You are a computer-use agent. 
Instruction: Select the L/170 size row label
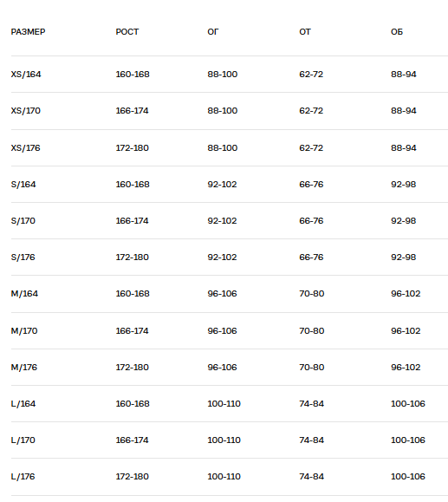tap(23, 440)
